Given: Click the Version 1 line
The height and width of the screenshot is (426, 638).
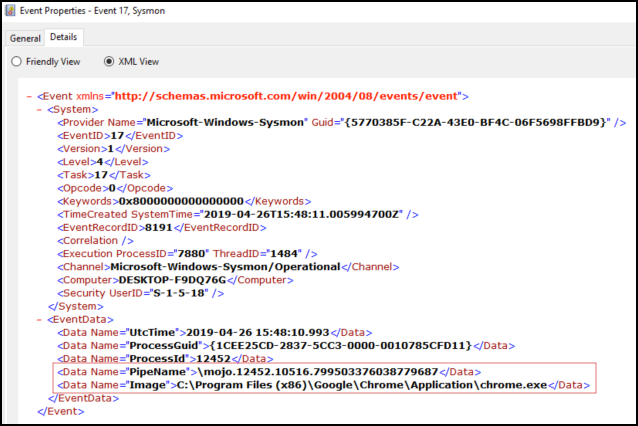Looking at the screenshot, I should 114,149.
